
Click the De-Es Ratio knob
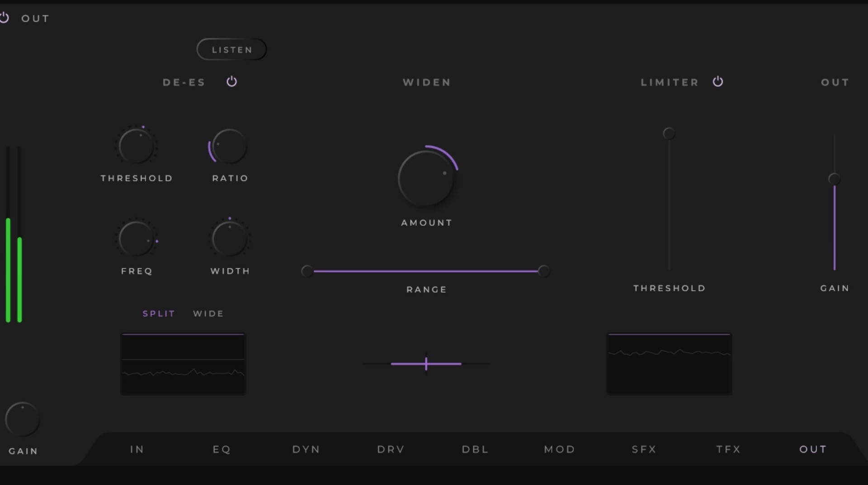pos(229,146)
